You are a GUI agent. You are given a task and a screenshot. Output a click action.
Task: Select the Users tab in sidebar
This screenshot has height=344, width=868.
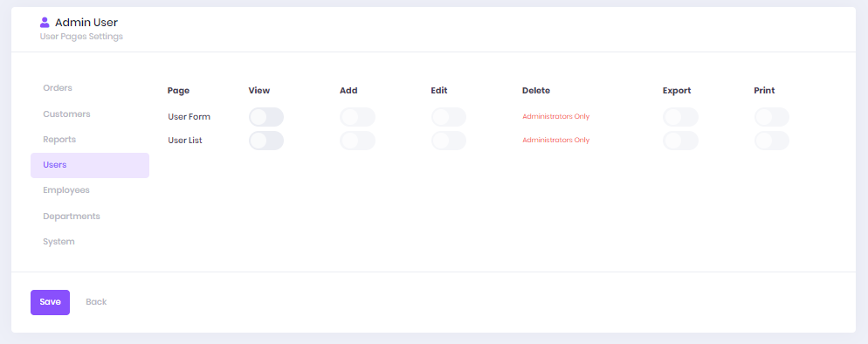coord(90,165)
